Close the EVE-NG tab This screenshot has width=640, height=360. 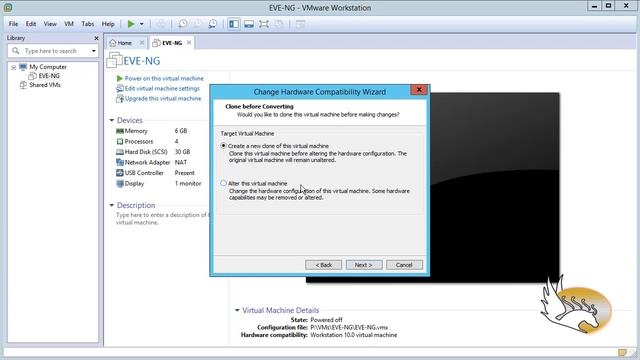(189, 42)
